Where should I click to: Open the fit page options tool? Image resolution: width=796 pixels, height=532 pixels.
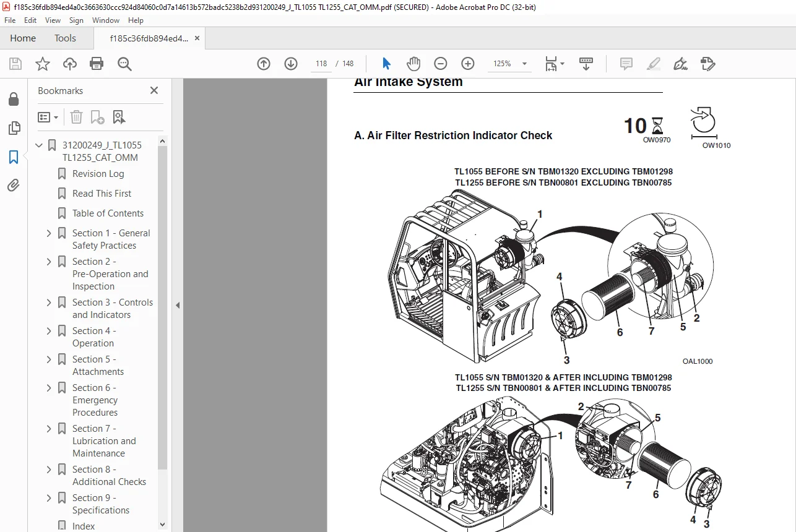pyautogui.click(x=555, y=64)
